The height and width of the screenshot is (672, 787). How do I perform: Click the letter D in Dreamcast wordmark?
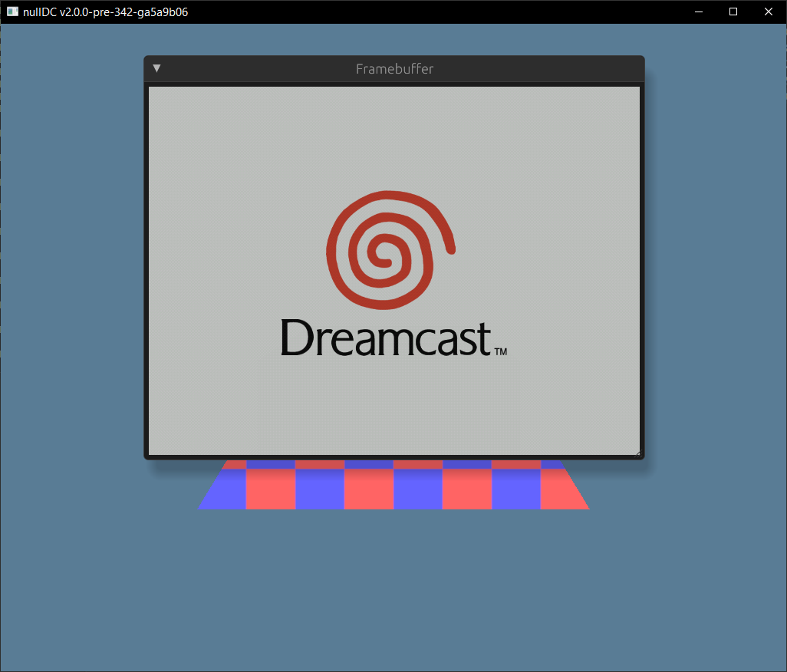[x=295, y=338]
